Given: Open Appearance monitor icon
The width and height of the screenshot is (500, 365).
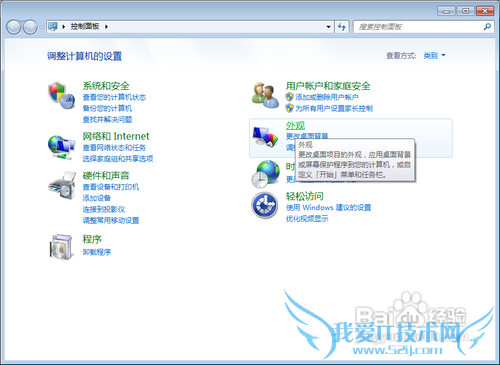Looking at the screenshot, I should point(265,137).
